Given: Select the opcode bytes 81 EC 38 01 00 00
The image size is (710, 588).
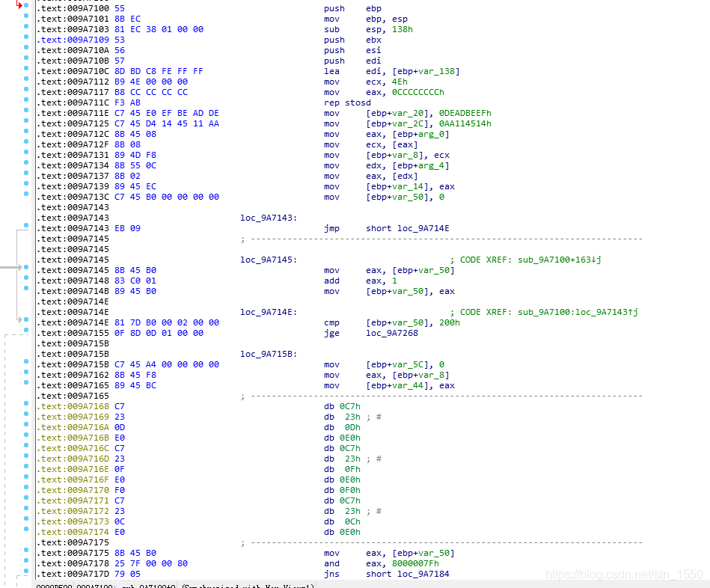Looking at the screenshot, I should tap(159, 29).
